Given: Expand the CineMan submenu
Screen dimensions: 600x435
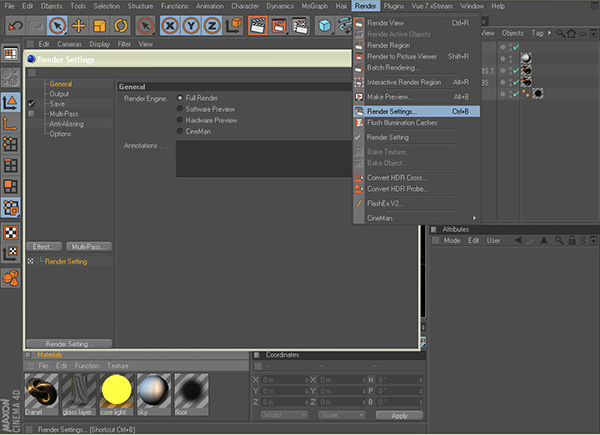Looking at the screenshot, I should click(x=416, y=218).
